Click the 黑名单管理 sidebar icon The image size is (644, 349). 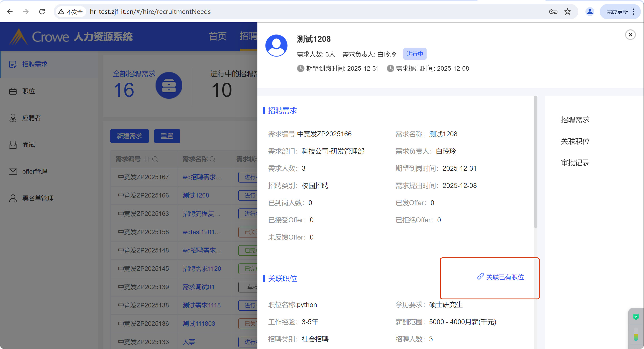13,198
